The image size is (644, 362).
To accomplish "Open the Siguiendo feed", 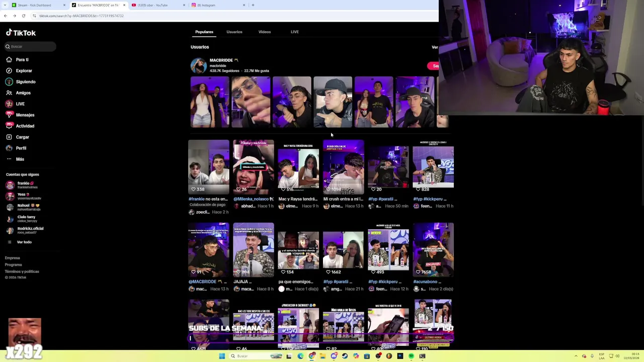I will click(21, 81).
